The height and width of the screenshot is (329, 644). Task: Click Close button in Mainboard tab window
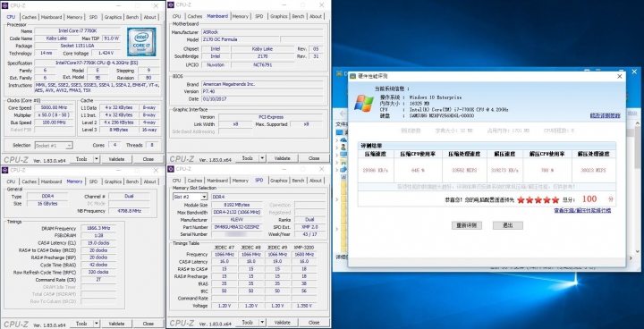pyautogui.click(x=314, y=158)
